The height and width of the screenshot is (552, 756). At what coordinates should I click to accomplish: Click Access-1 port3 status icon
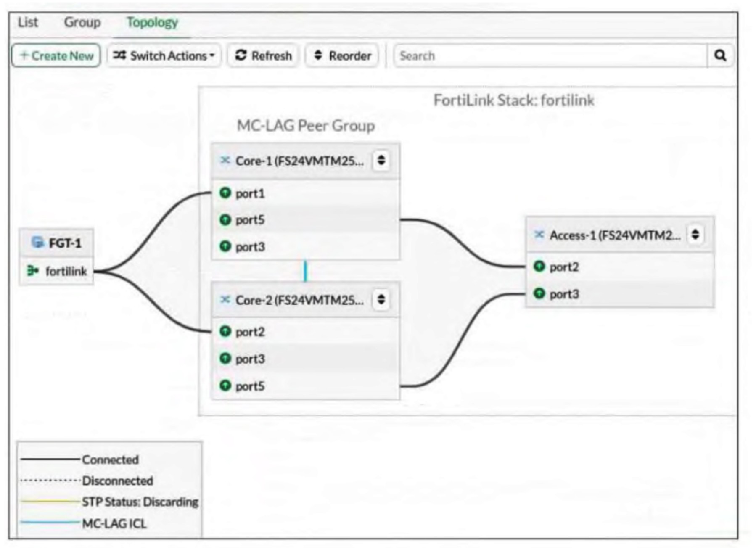pos(539,293)
